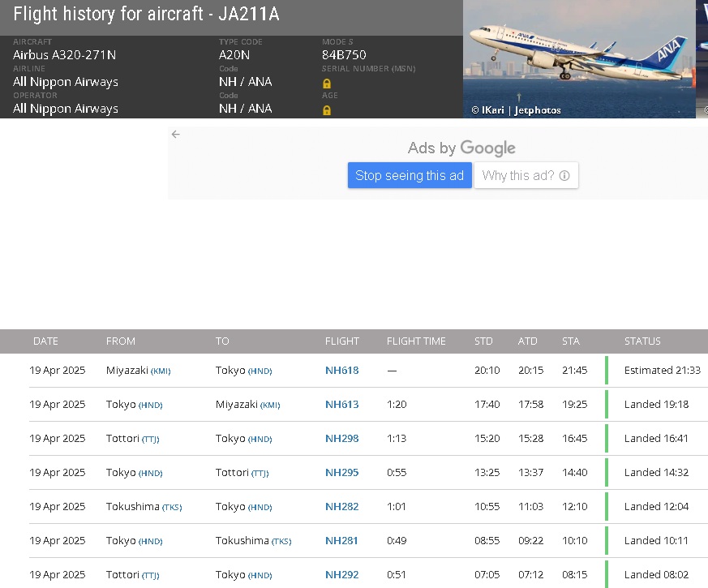Click the 'Estimated 21:33' status text
The height and width of the screenshot is (588, 708).
pyautogui.click(x=663, y=371)
